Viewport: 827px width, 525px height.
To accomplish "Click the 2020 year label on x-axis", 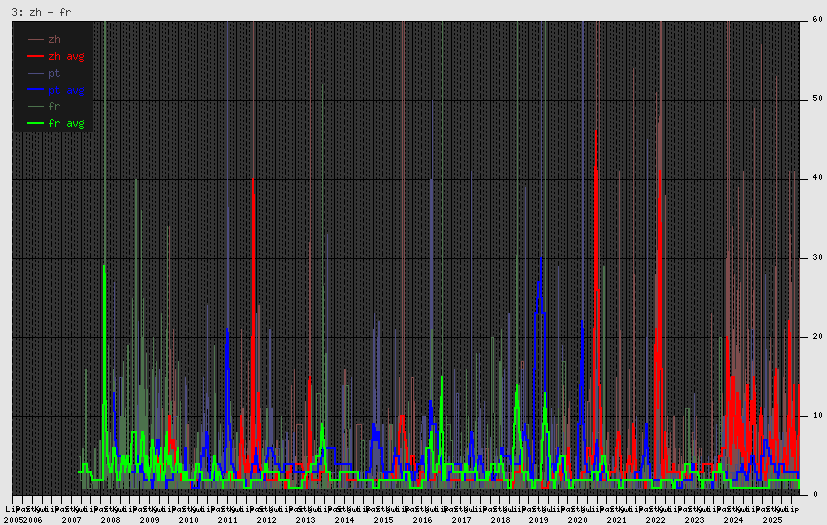I will pos(578,520).
